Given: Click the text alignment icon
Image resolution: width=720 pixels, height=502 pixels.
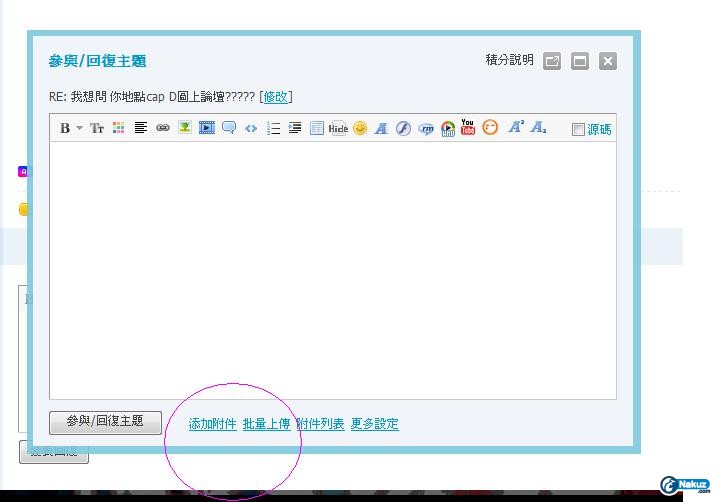Looking at the screenshot, I should 141,128.
